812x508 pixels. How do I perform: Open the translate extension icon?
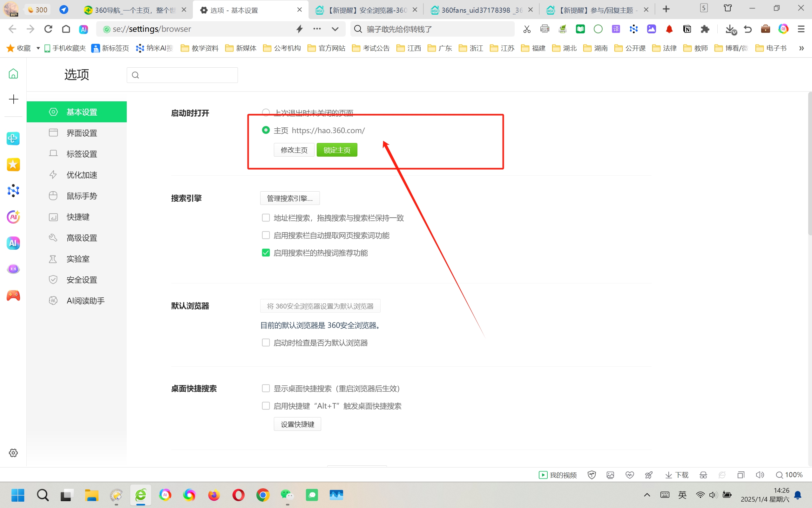coord(616,29)
